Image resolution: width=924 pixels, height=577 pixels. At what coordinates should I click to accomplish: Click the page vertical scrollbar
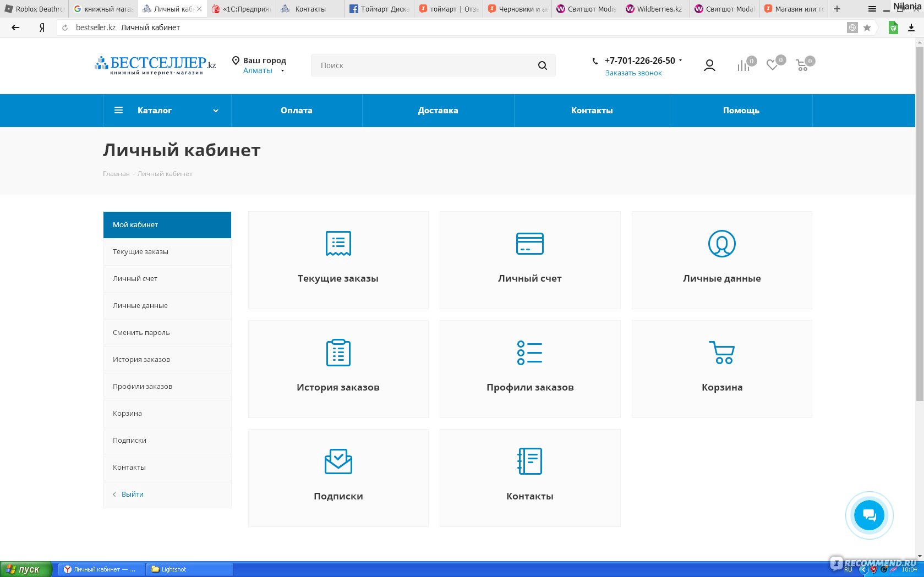920,224
